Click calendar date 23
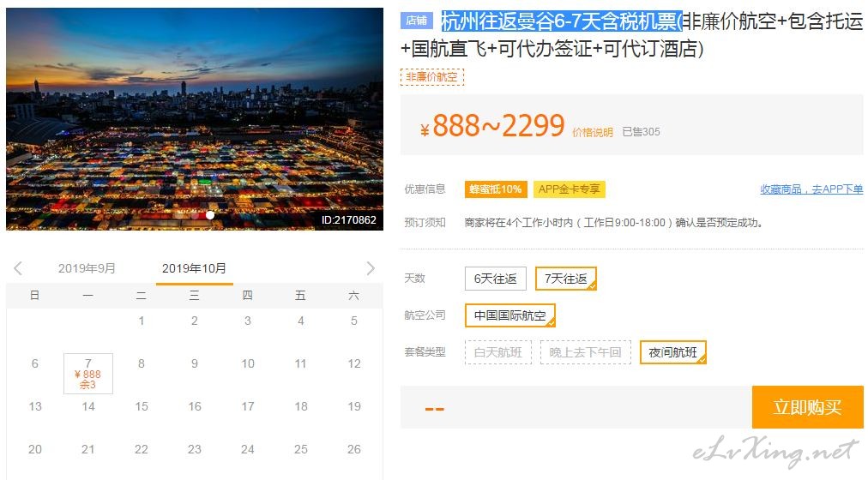This screenshot has width=868, height=480. pos(195,449)
